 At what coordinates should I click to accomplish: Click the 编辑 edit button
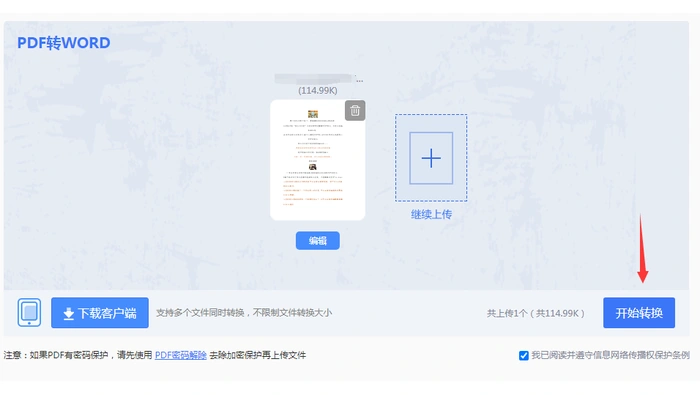[x=317, y=241]
